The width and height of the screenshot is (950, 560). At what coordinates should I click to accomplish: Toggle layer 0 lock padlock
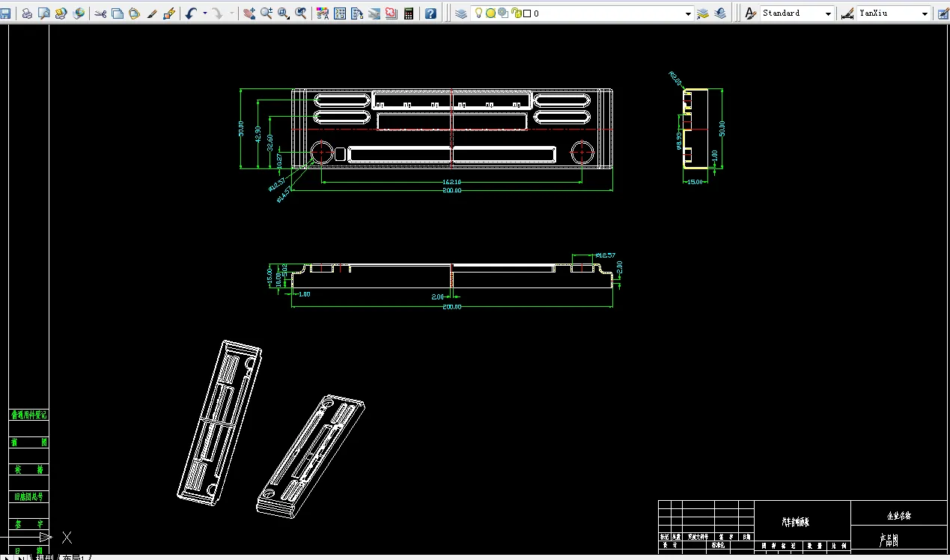[x=516, y=13]
